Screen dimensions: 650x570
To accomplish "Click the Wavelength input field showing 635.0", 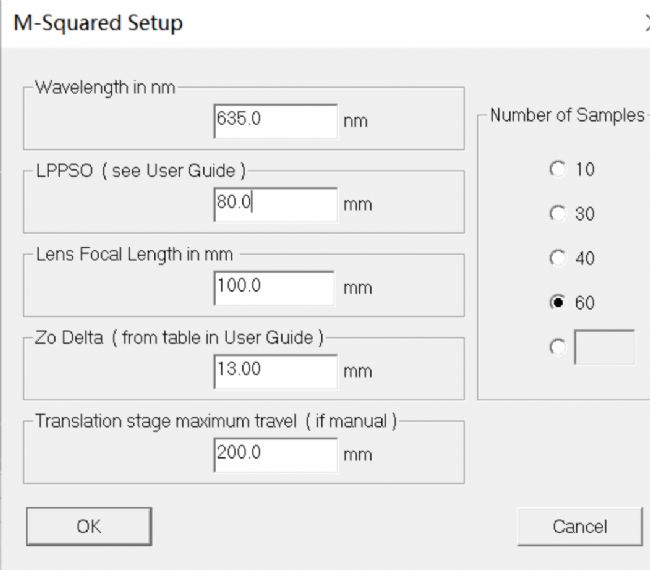I will (275, 121).
